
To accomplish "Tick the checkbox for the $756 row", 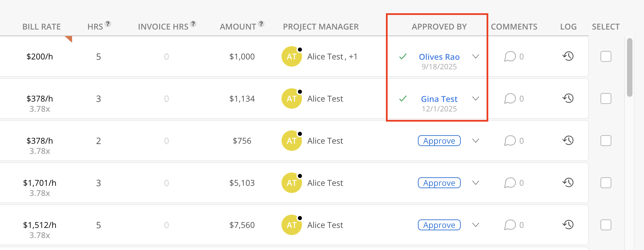I will (x=606, y=141).
